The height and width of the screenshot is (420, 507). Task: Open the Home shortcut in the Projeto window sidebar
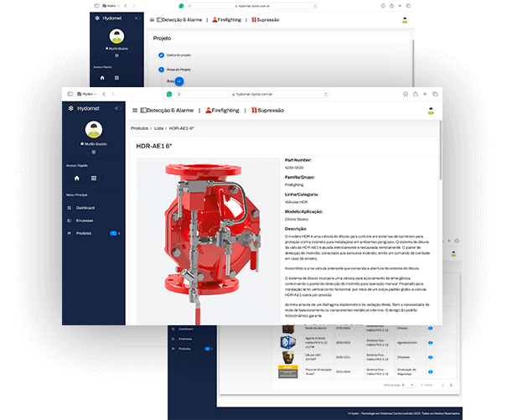[x=102, y=78]
